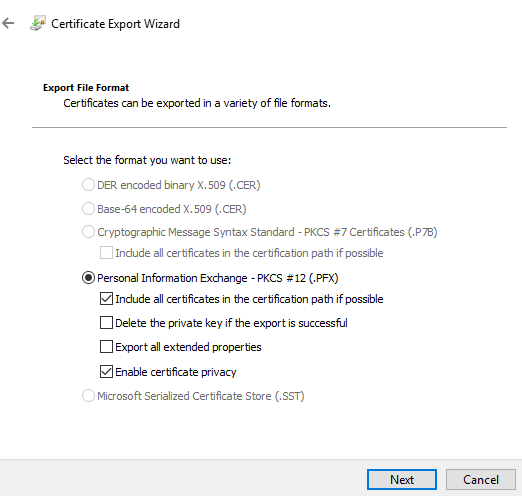Click the 'Certificates can be exported' description text
Viewport: 522px width, 496px height.
click(197, 103)
